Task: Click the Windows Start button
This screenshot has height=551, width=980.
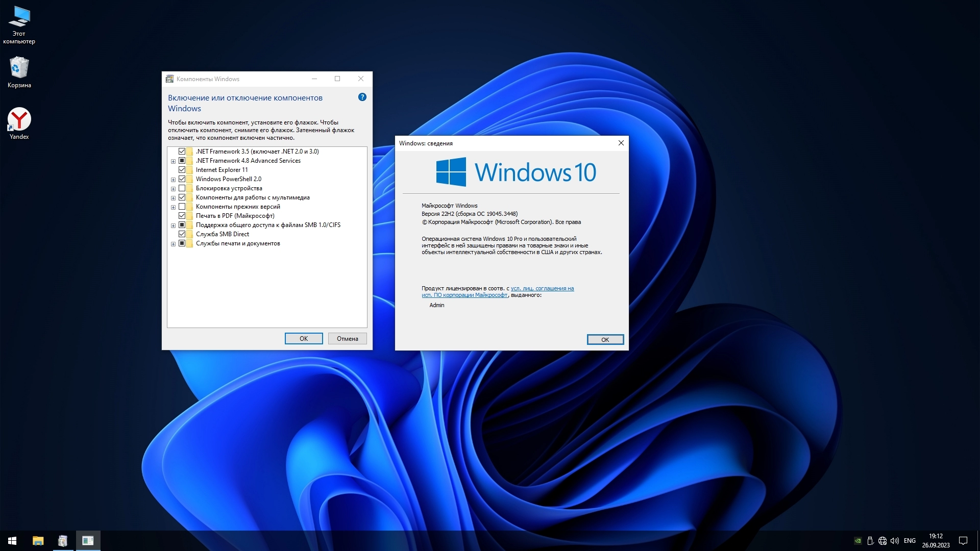Action: pos(12,541)
